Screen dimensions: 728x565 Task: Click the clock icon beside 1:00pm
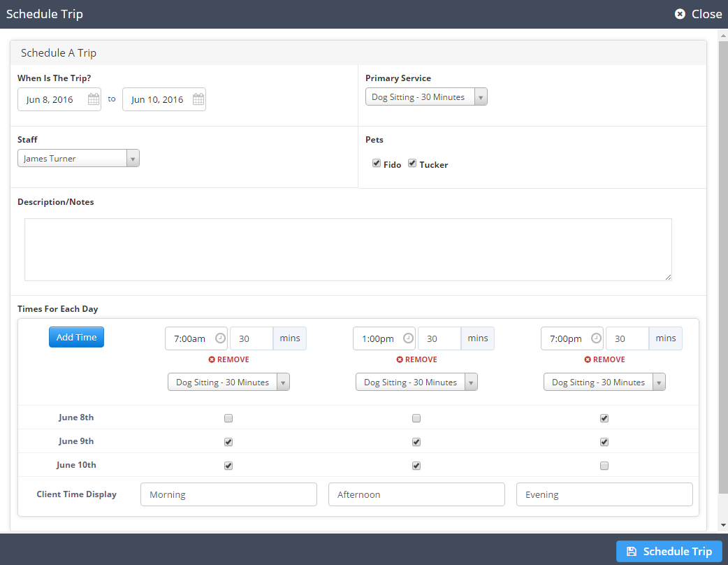(408, 338)
